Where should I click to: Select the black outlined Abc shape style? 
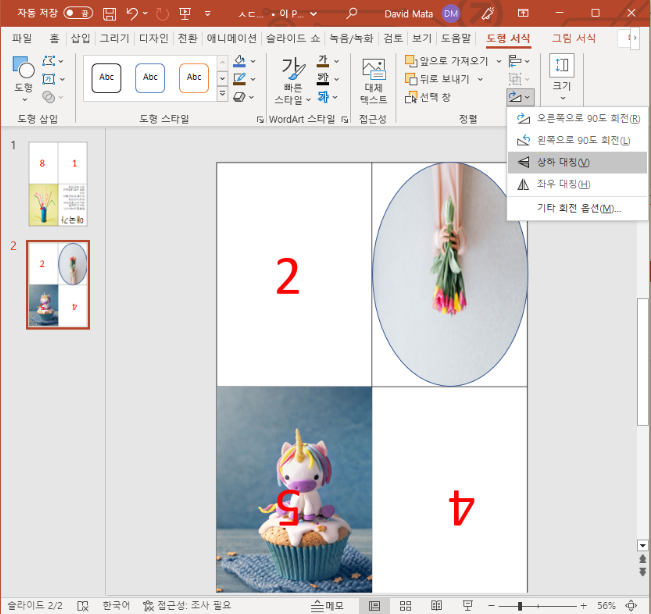[x=106, y=78]
